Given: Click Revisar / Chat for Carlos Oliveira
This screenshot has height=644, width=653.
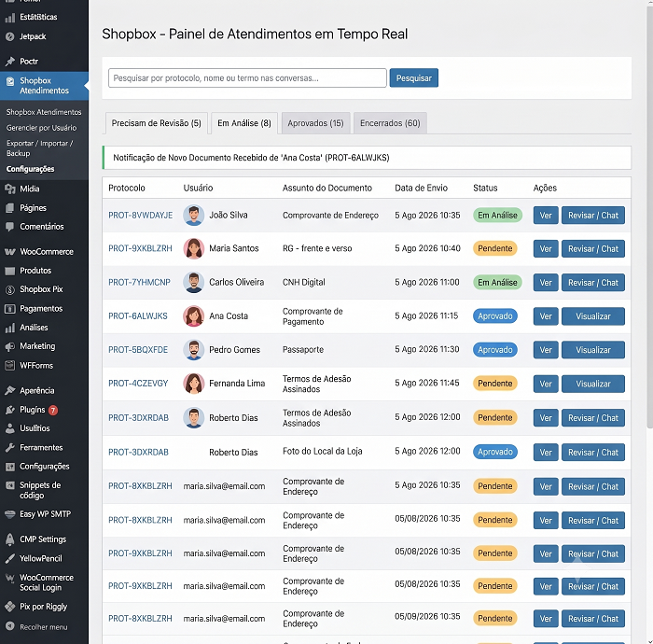Looking at the screenshot, I should coord(593,283).
